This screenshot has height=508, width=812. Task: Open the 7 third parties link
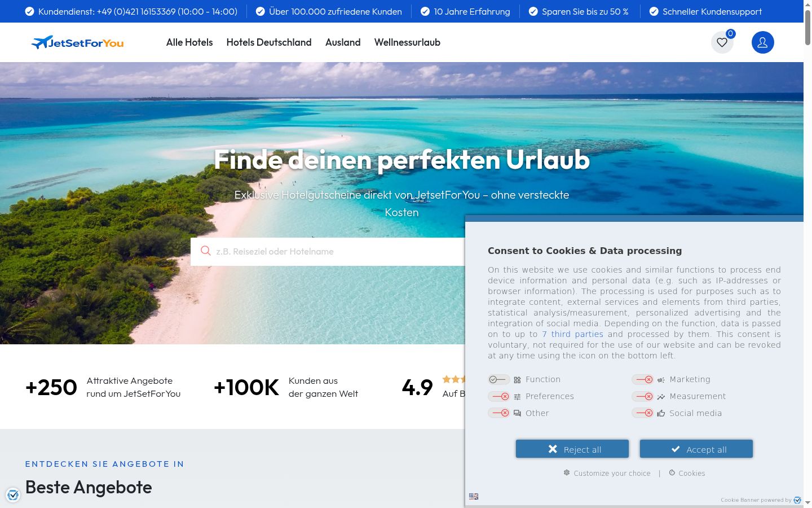click(x=573, y=334)
